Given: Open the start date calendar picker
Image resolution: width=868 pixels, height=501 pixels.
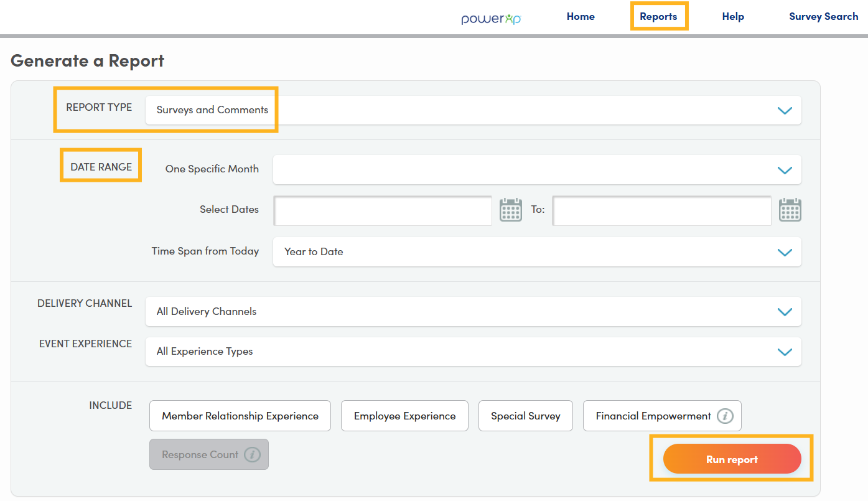Looking at the screenshot, I should [x=511, y=210].
